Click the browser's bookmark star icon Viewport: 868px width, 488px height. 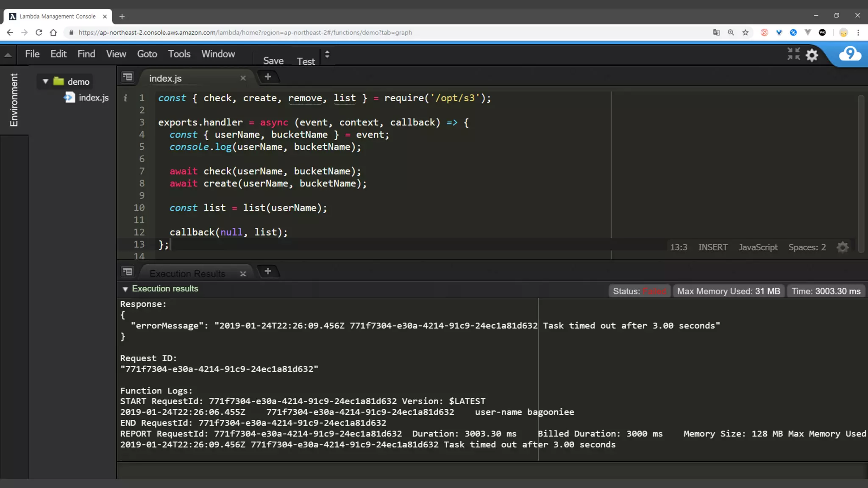point(746,33)
